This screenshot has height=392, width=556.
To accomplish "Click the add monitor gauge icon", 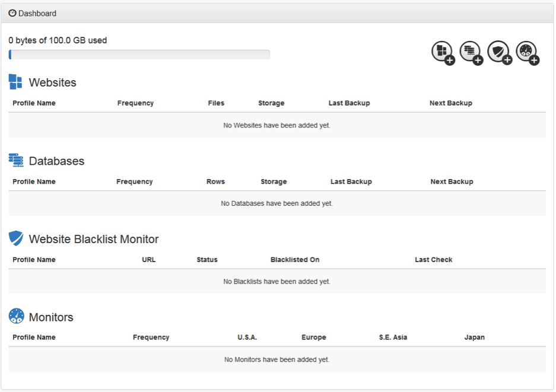I will tap(527, 52).
